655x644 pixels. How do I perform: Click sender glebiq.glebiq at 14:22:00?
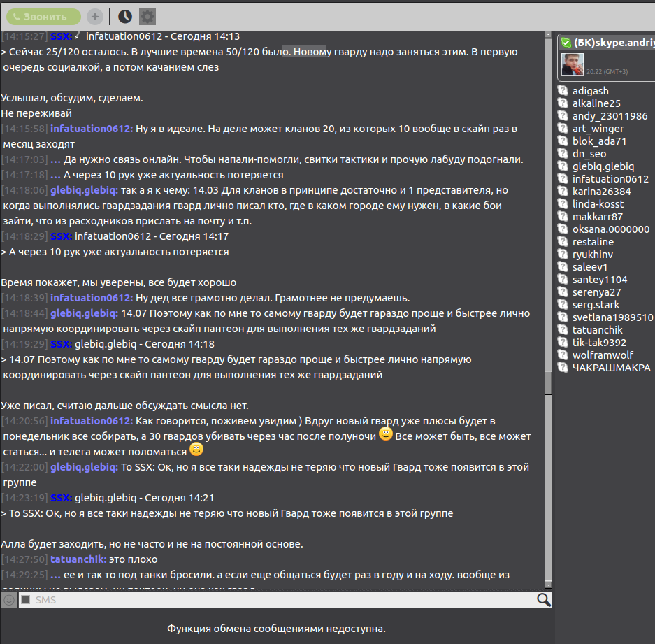click(84, 467)
